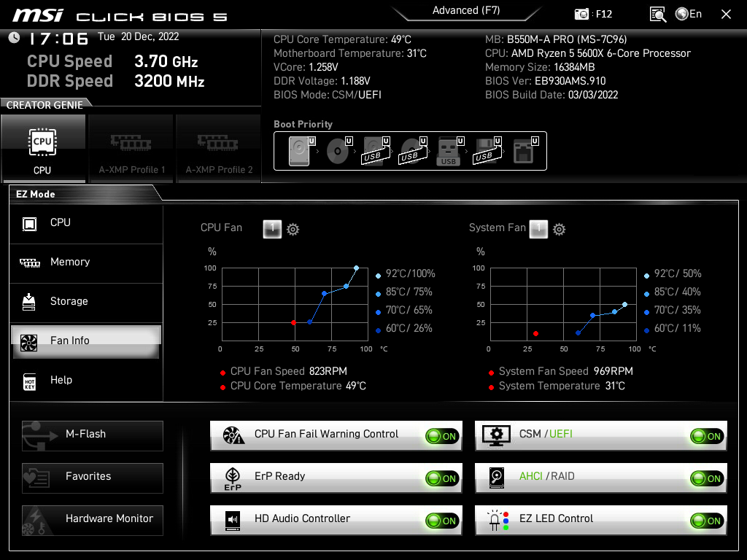
Task: Click the CD/DVD drive boot priority icon
Action: pos(338,151)
